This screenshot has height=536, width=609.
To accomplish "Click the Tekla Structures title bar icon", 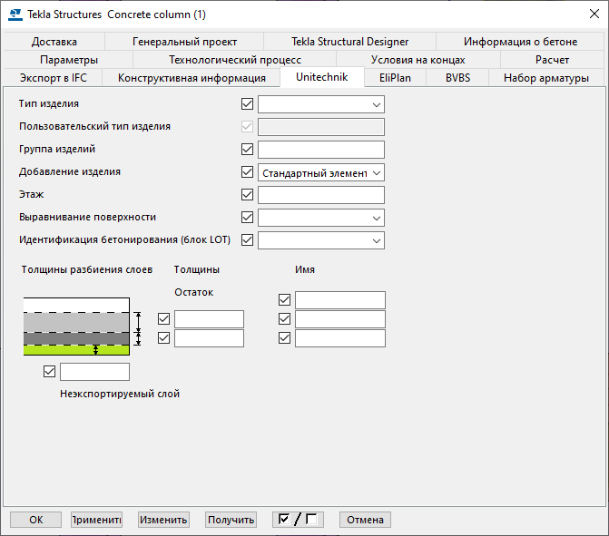I will (x=14, y=14).
